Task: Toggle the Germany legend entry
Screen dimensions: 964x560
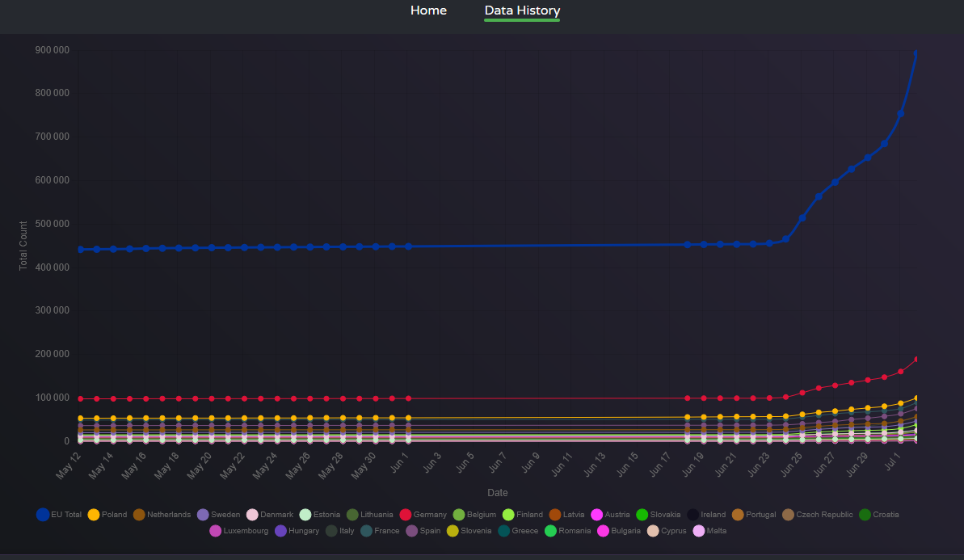Action: [x=423, y=515]
